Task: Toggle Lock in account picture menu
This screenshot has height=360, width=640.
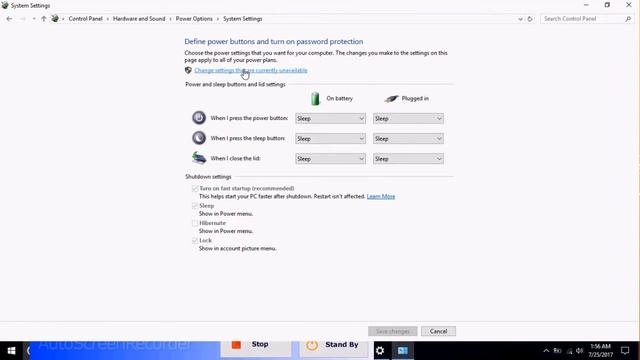Action: coord(195,240)
